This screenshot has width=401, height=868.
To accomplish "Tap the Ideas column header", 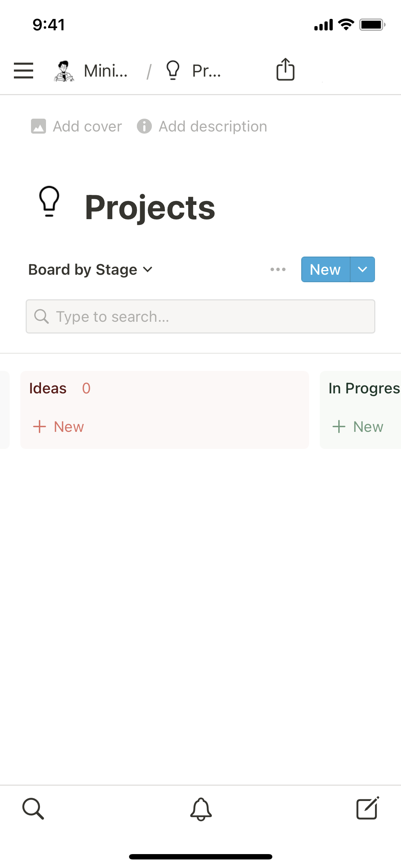I will point(48,388).
